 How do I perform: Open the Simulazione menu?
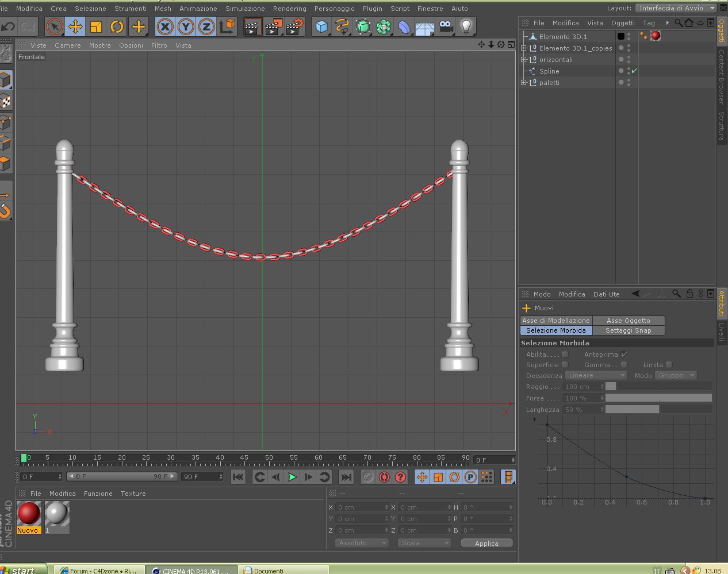point(245,9)
